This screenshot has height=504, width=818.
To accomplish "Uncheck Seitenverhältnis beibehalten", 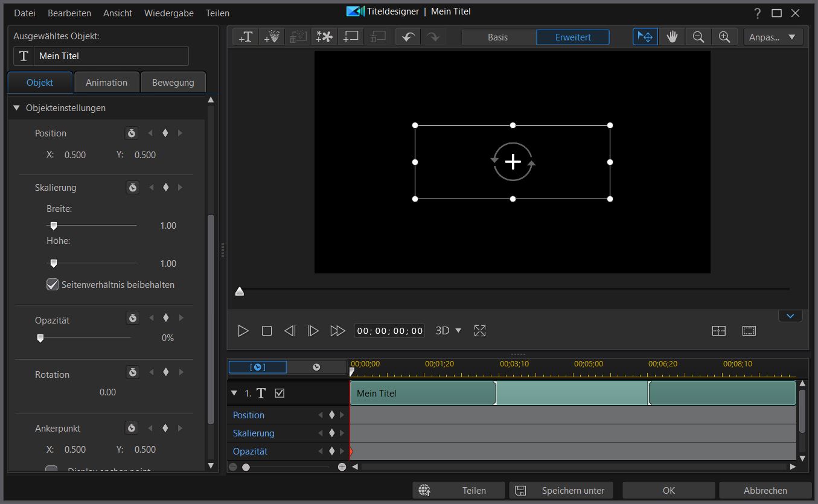I will tap(52, 284).
